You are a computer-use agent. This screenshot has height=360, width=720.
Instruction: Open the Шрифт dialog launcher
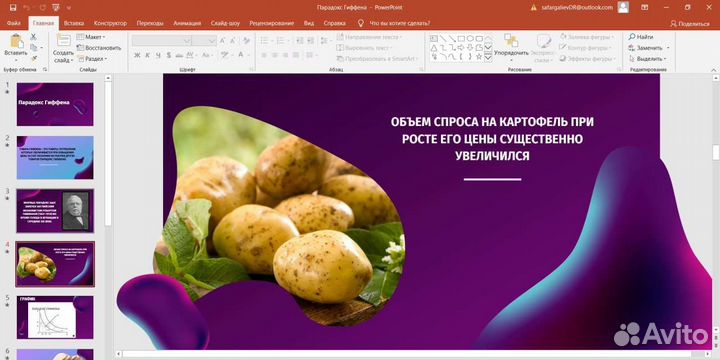click(x=252, y=69)
